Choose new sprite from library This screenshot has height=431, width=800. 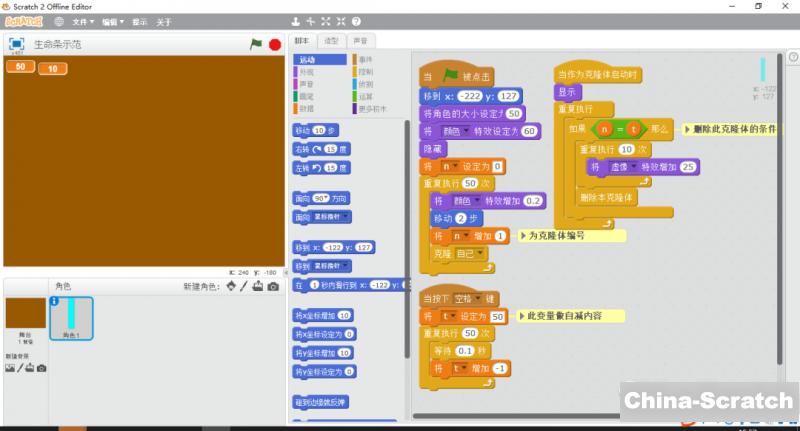pos(232,286)
